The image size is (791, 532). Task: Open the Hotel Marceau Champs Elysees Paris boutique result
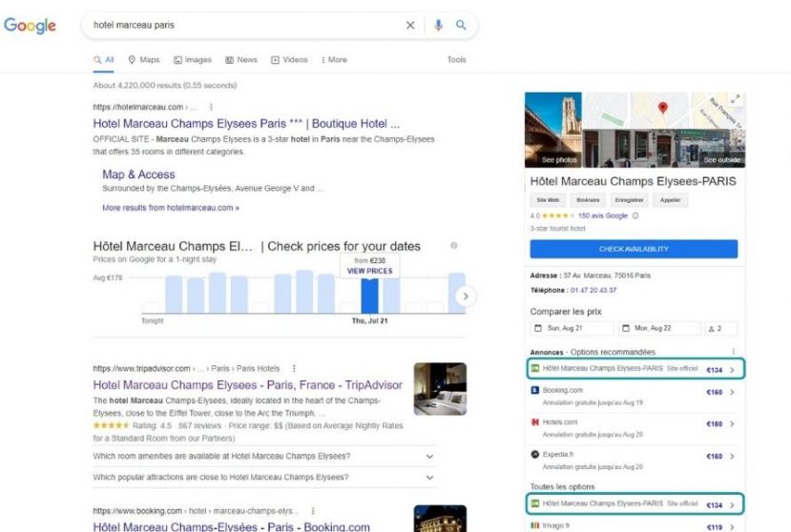tap(246, 124)
